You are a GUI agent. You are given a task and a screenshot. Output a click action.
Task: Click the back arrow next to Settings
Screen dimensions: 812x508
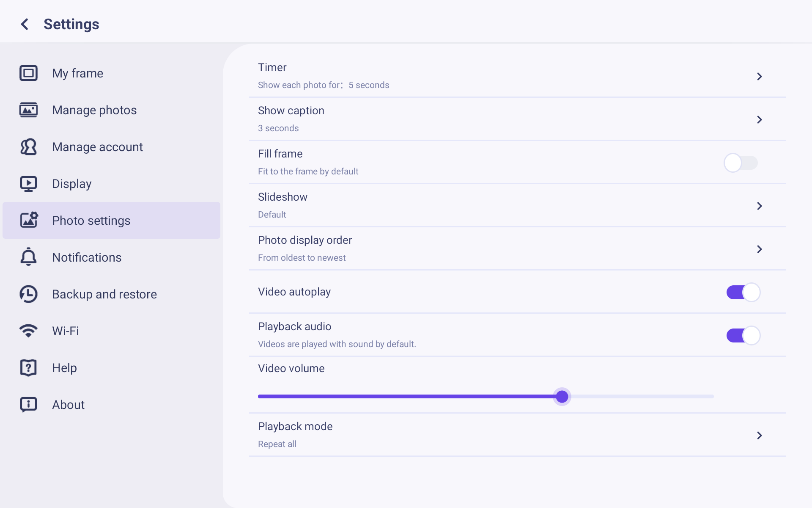point(25,24)
